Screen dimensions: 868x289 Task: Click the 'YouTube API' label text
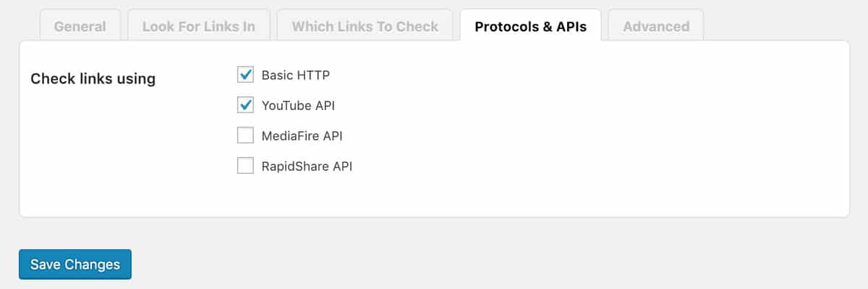coord(298,105)
